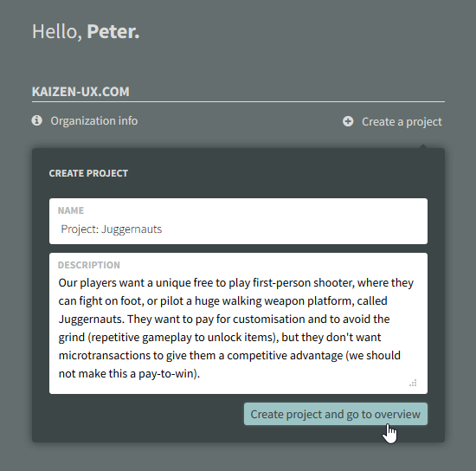476x471 pixels.
Task: Click the CREATE PROJECT panel heading
Action: click(x=88, y=173)
